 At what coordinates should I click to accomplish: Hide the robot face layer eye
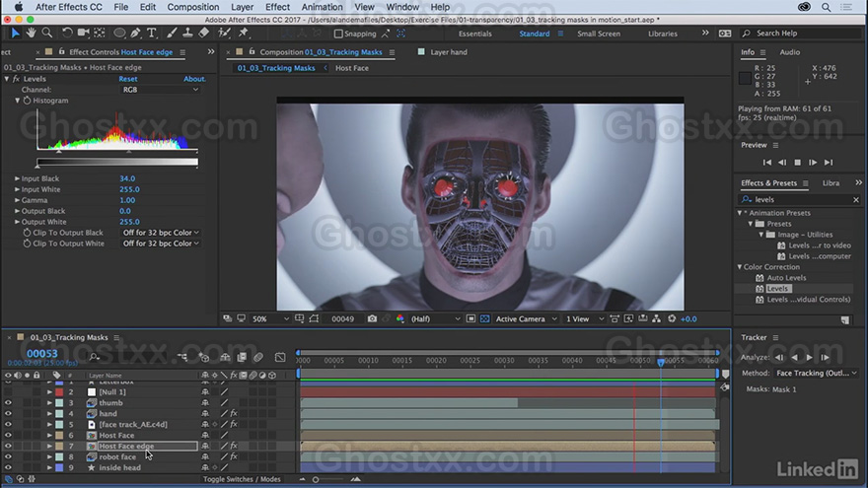click(x=8, y=457)
